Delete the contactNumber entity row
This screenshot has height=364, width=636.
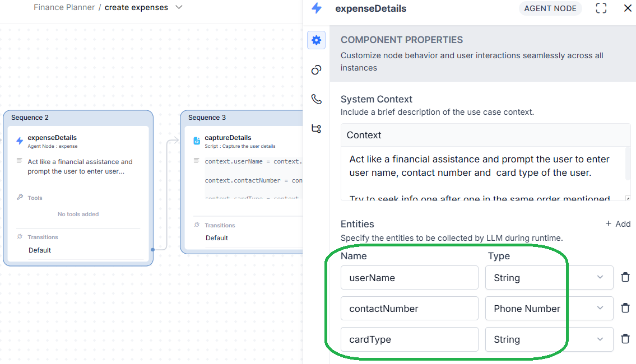point(625,308)
